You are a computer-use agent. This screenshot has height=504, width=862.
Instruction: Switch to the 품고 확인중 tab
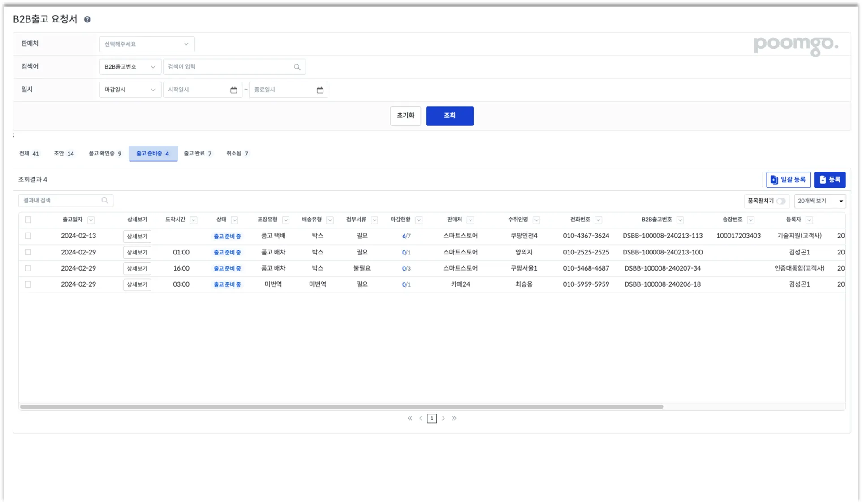coord(105,153)
